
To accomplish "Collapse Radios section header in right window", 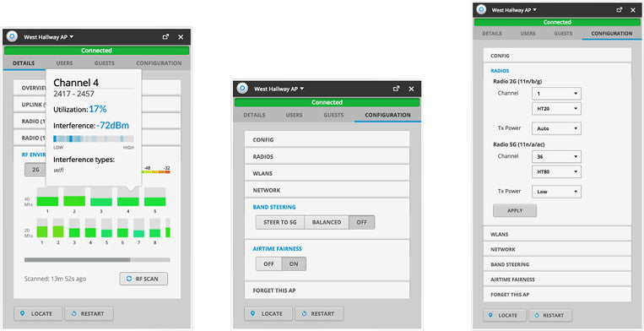I will (x=500, y=71).
